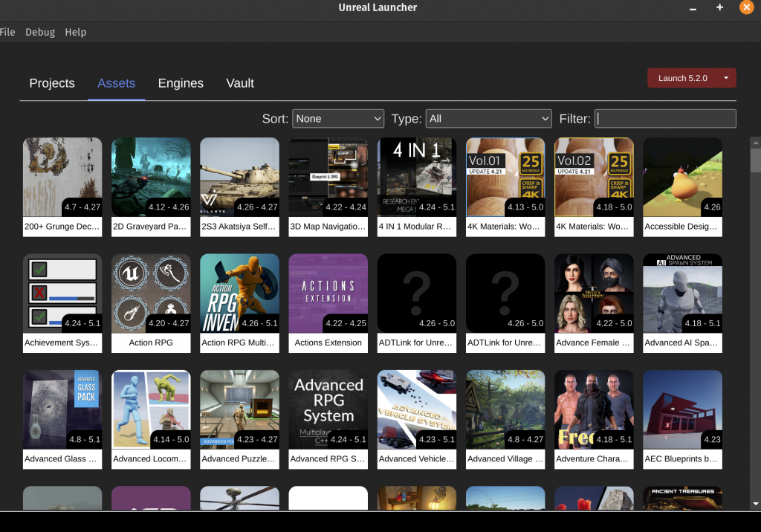Click the scrollbar down arrow
761x532 pixels.
coord(756,504)
